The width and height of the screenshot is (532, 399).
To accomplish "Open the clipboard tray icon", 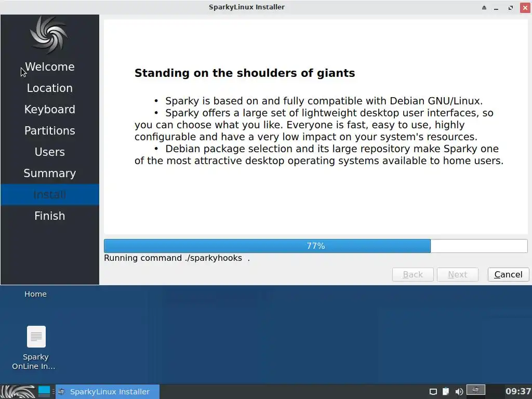I will (446, 392).
